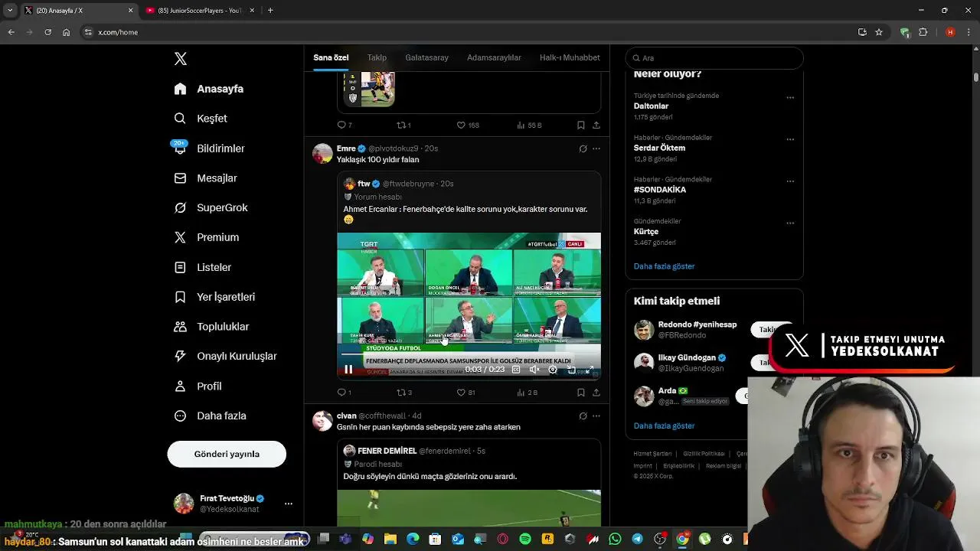Screen dimensions: 980x551
Task: Click Gönderi yayınla button
Action: coord(227,454)
